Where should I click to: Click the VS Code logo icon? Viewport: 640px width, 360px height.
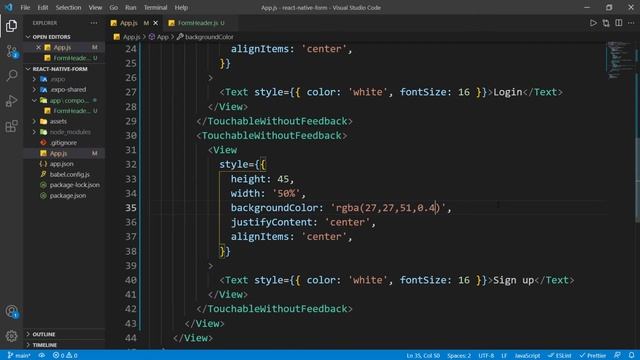click(9, 7)
